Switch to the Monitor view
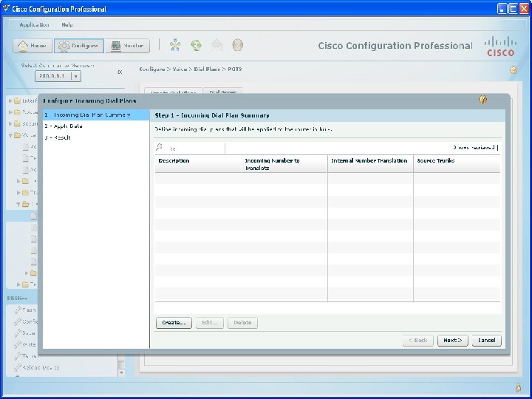The height and width of the screenshot is (399, 532). 127,46
